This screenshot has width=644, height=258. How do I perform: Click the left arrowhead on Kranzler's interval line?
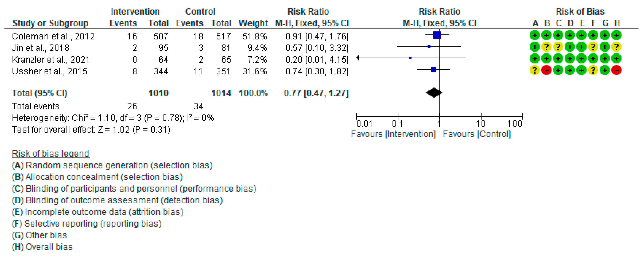pyautogui.click(x=358, y=58)
